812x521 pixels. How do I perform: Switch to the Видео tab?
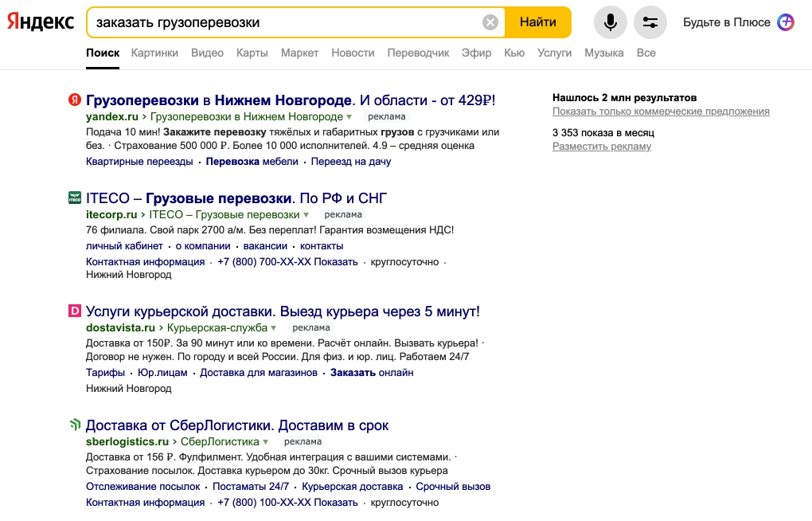[207, 53]
